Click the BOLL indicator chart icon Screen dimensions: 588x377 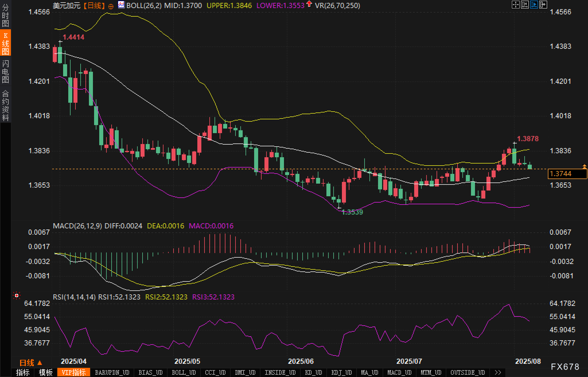[x=121, y=5]
